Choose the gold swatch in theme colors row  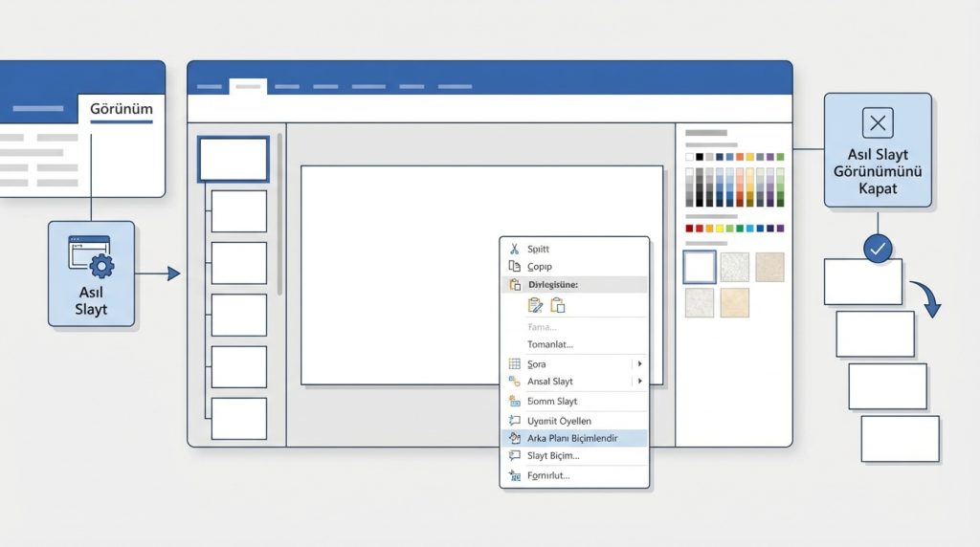(750, 157)
